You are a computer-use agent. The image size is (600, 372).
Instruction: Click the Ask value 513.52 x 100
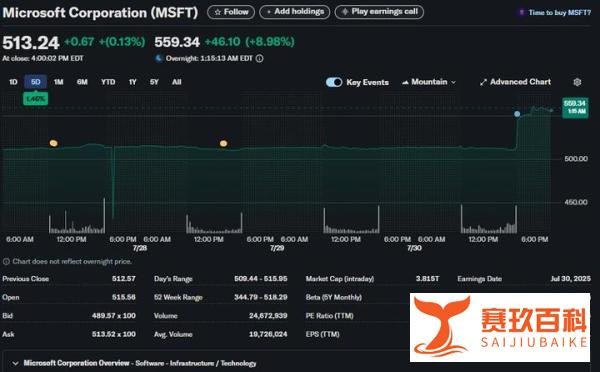pos(114,334)
